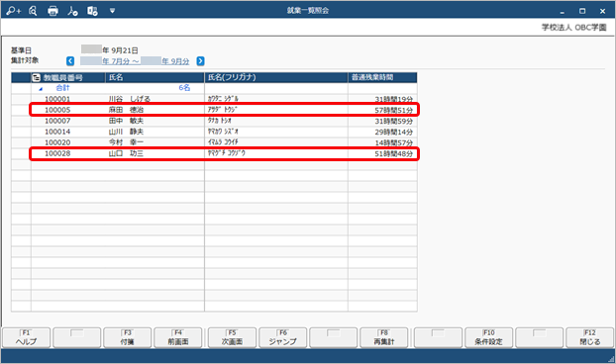
Task: Go to next aggregation period arrow
Action: (200, 60)
